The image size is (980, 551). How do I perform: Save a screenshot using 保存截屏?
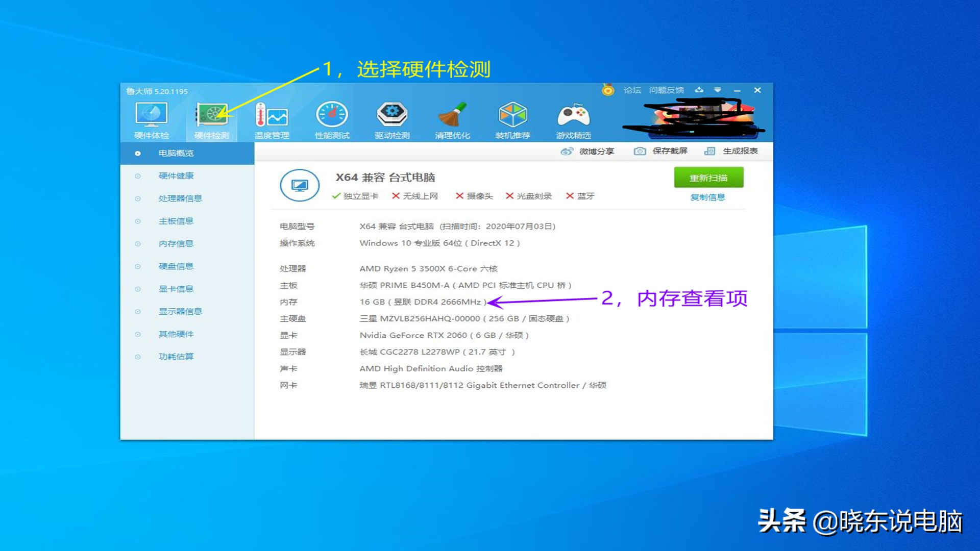[x=661, y=151]
